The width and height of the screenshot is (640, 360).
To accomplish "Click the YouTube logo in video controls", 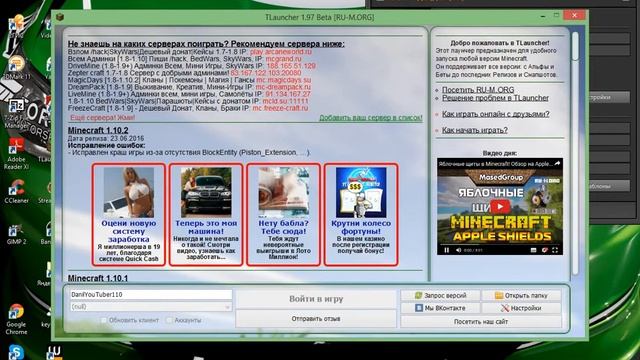I will click(544, 250).
